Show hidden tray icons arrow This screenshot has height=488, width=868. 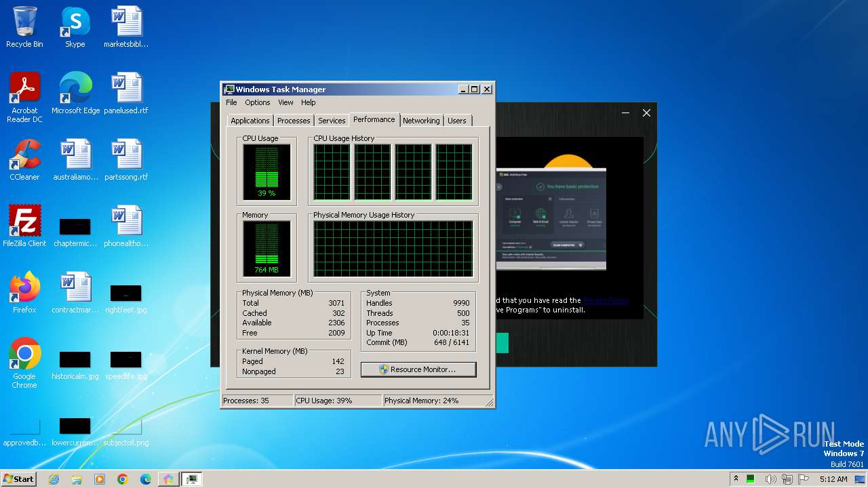tap(736, 479)
